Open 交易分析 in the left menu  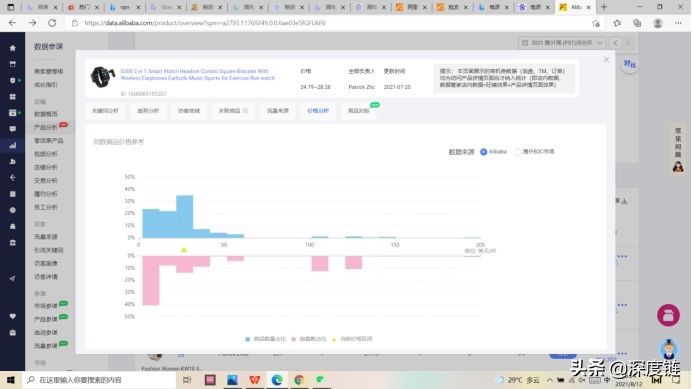tap(46, 181)
